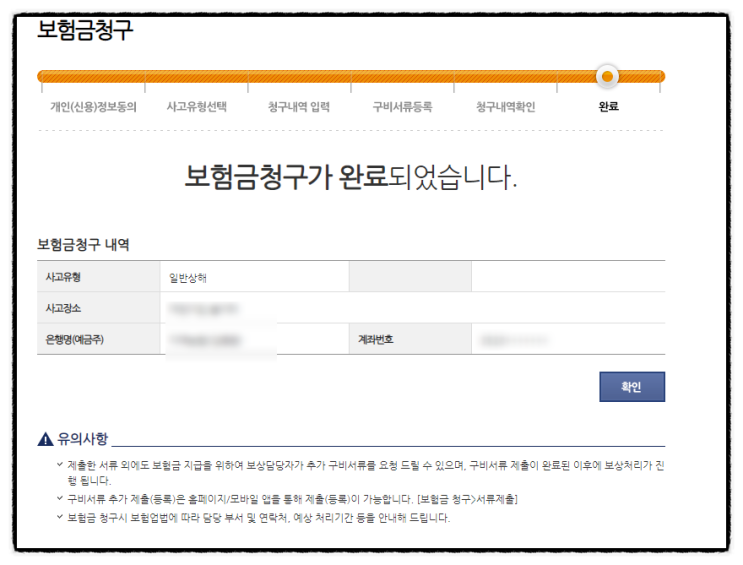The width and height of the screenshot is (743, 565).
Task: Click the 일반상해 value cell
Action: click(x=254, y=277)
